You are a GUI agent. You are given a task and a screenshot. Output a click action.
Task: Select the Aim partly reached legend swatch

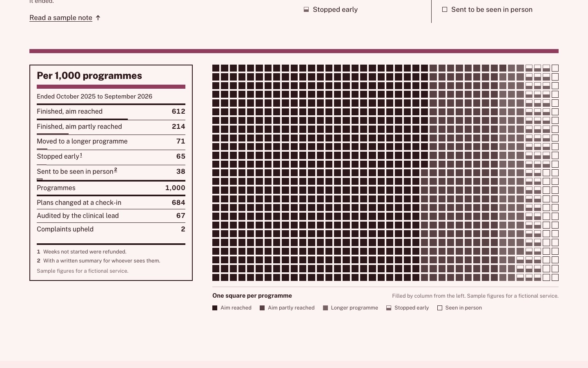coord(262,308)
